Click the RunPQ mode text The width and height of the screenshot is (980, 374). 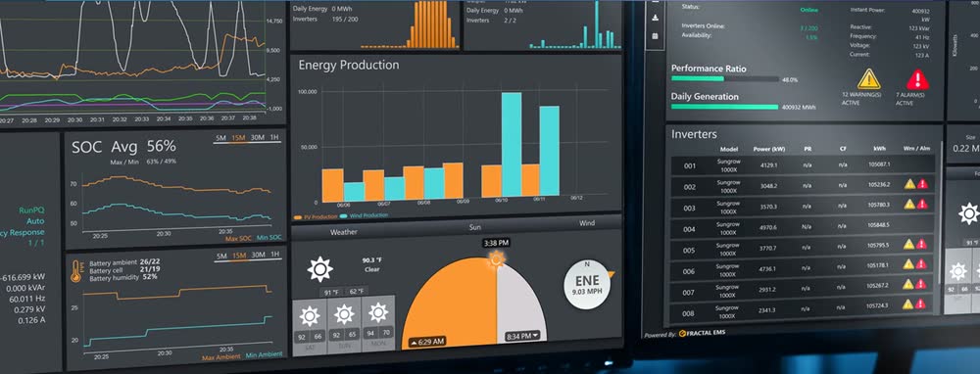(32, 210)
